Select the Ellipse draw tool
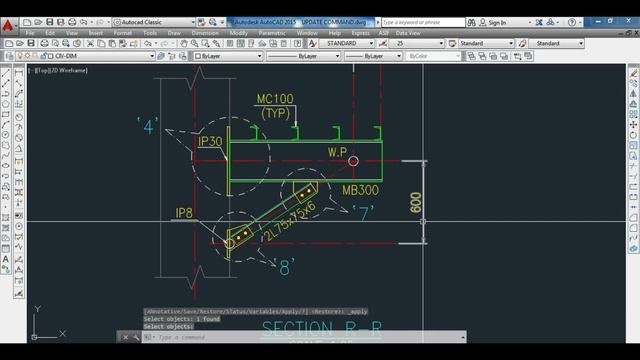The height and width of the screenshot is (360, 640). coord(6,165)
